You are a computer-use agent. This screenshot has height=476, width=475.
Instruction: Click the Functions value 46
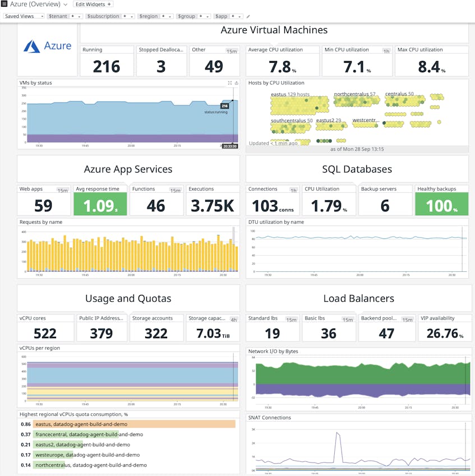point(156,206)
